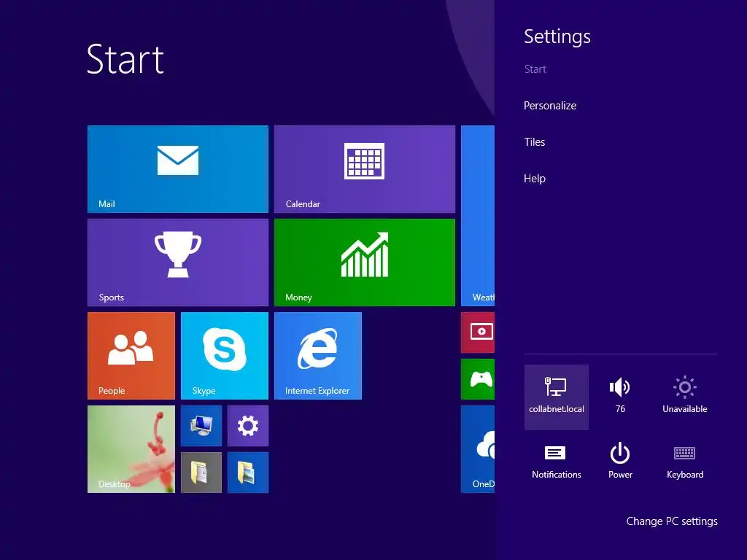Open the PC settings gear tile
Viewport: 747px width, 560px height.
248,426
